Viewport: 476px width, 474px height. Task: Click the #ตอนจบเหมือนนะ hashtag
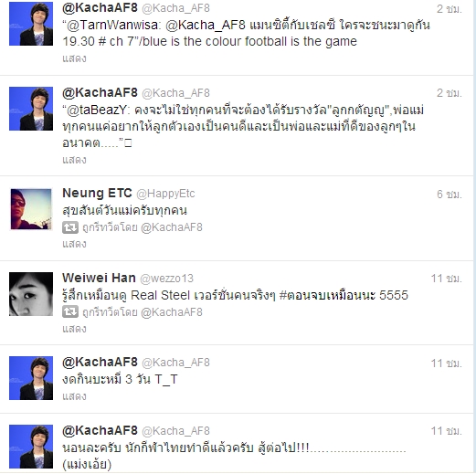[x=327, y=295]
